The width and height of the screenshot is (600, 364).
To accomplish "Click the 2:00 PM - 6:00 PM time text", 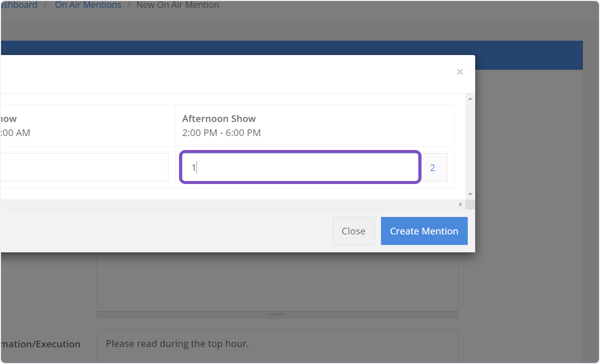I will [x=221, y=133].
